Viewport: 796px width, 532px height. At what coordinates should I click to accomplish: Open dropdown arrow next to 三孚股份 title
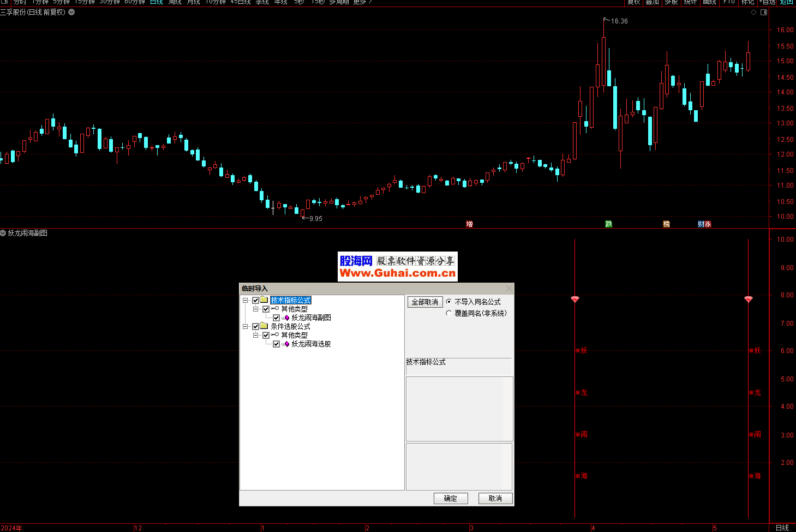pyautogui.click(x=71, y=12)
